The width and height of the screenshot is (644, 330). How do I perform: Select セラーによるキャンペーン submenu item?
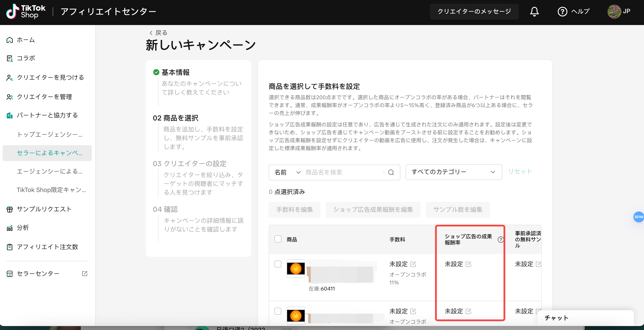47,153
